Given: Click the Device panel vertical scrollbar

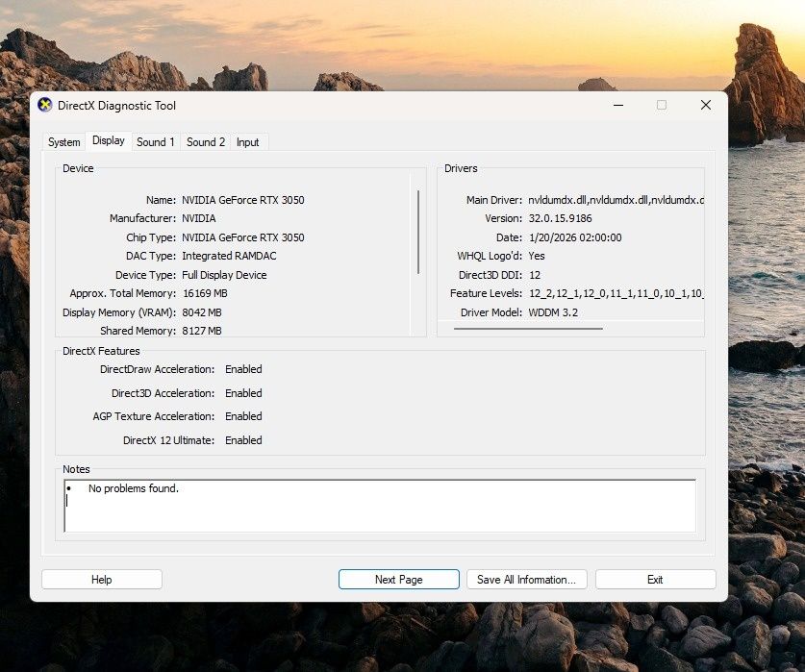Looking at the screenshot, I should click(x=418, y=232).
